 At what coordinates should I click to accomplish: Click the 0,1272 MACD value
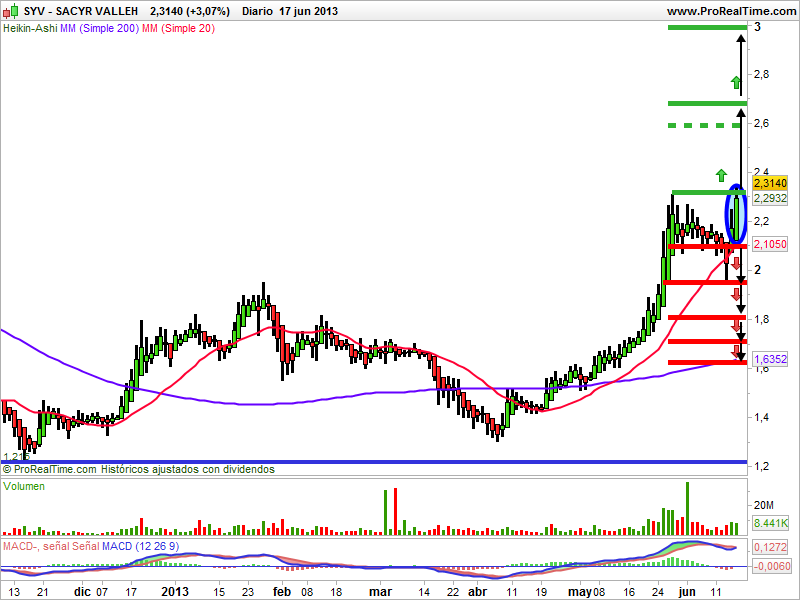coord(770,547)
